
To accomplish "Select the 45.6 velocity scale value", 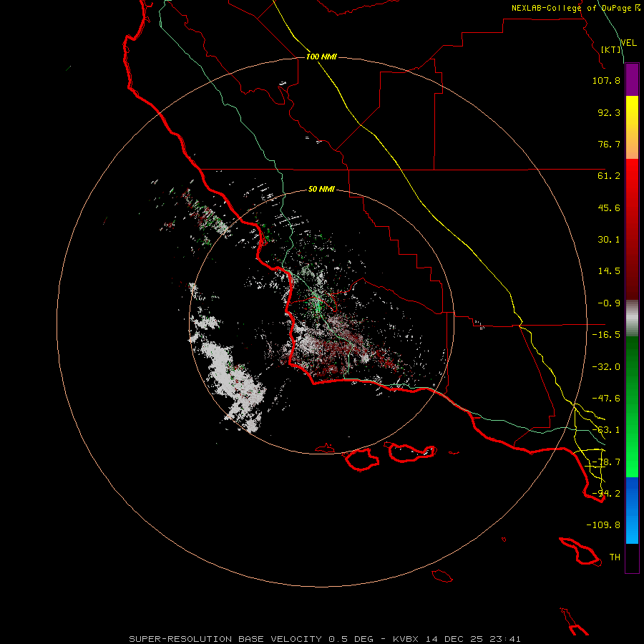I will click(609, 208).
